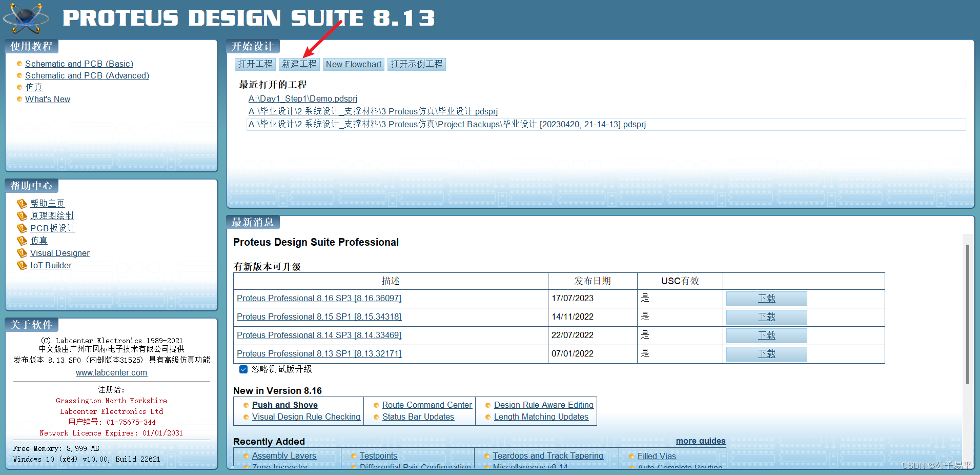Download Proteus Professional 8.14 SP3

point(767,335)
